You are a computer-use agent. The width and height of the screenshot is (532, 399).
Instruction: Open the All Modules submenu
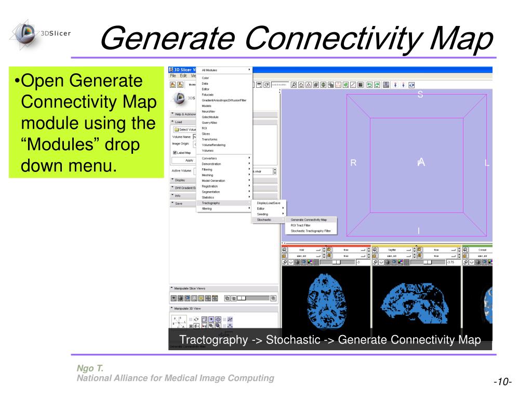point(224,70)
